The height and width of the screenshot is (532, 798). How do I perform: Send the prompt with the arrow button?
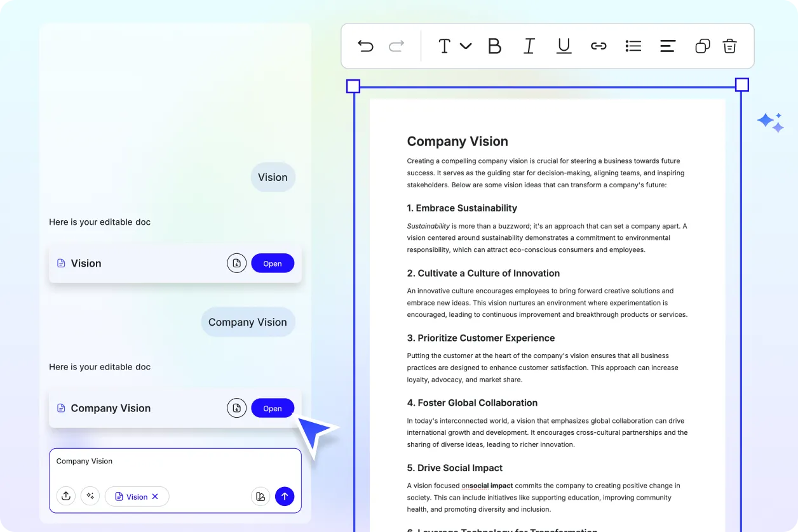tap(285, 496)
